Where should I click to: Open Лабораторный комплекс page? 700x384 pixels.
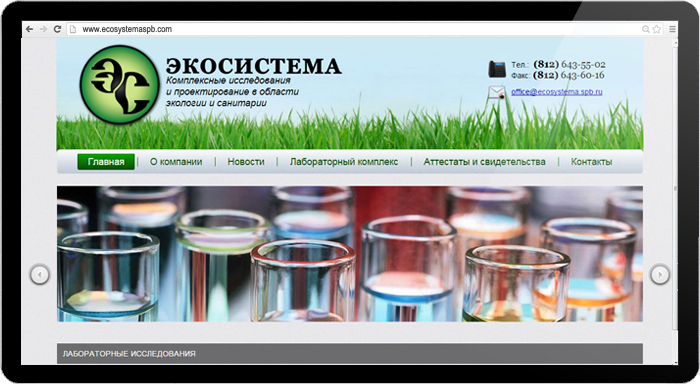[x=344, y=162]
